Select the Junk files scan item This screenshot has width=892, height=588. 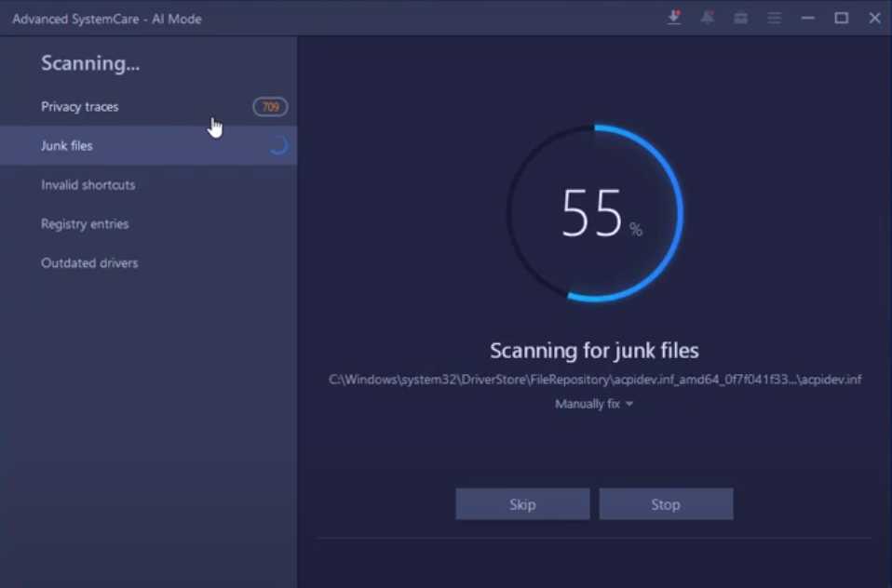click(148, 145)
